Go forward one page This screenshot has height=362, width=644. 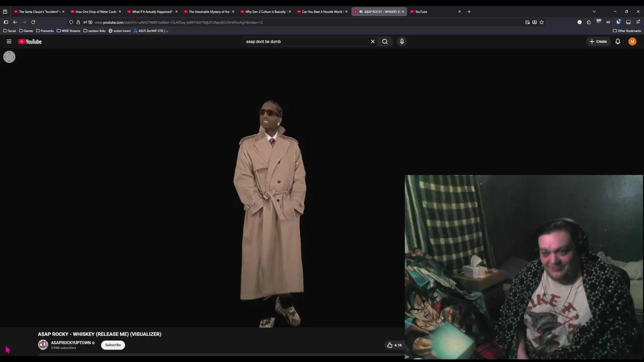pyautogui.click(x=24, y=22)
